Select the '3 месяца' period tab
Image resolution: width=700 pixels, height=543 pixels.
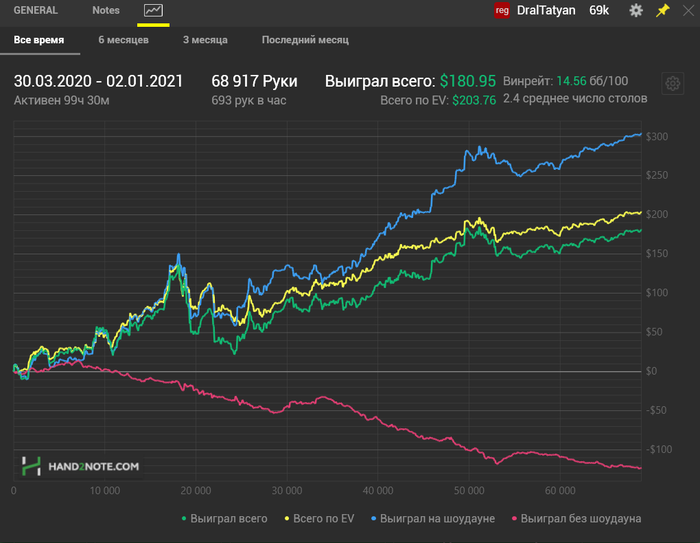tap(205, 40)
